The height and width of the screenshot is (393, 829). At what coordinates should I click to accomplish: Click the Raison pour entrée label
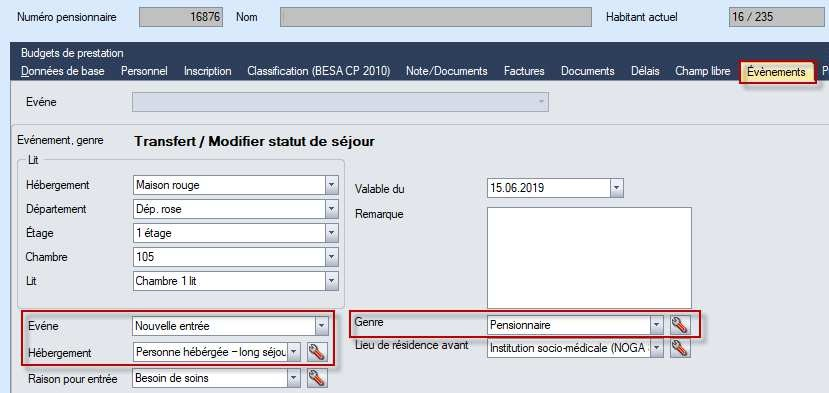click(x=72, y=379)
